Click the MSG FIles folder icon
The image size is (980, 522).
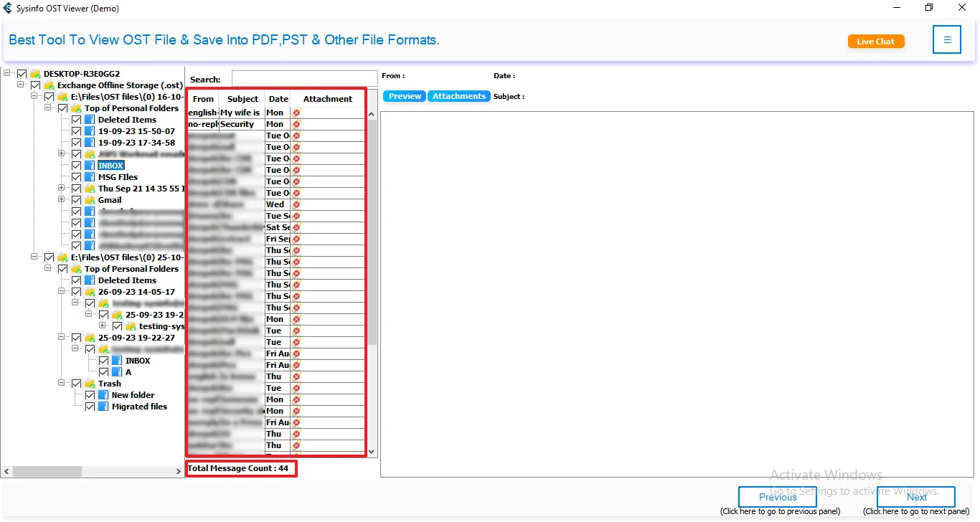[x=90, y=177]
